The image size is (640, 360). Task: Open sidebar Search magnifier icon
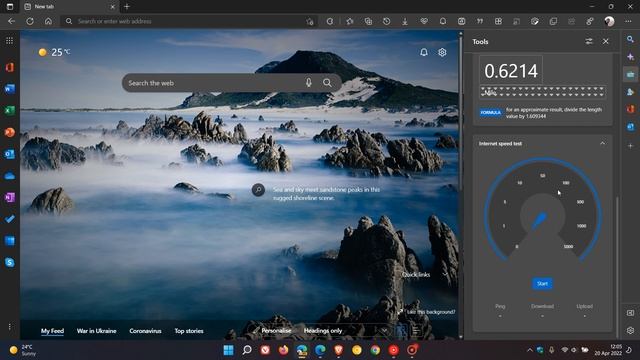pyautogui.click(x=631, y=39)
